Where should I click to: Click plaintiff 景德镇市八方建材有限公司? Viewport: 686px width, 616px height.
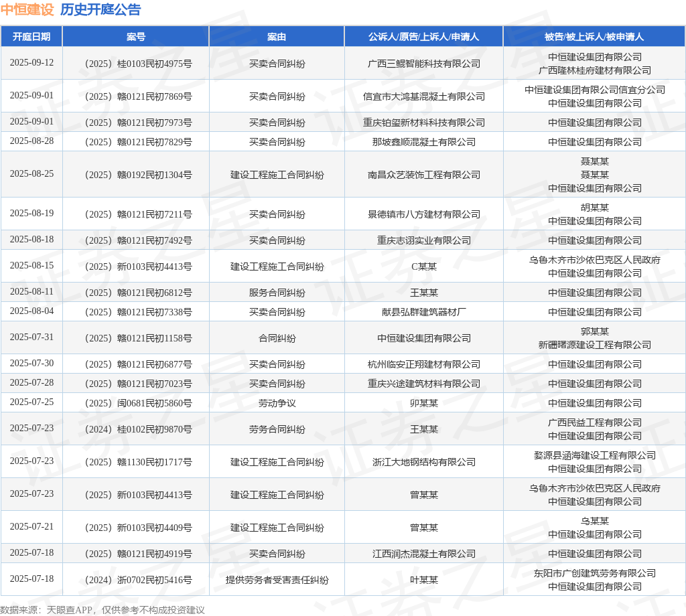coord(424,214)
